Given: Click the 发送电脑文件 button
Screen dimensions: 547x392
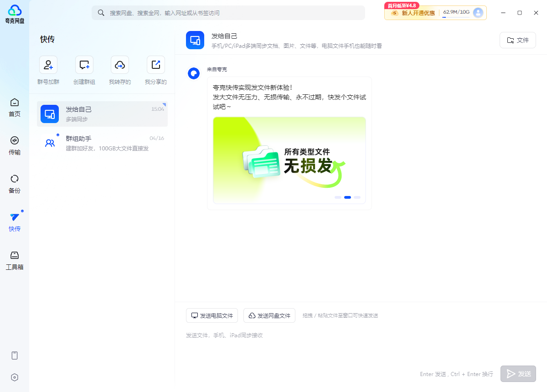Looking at the screenshot, I should pyautogui.click(x=212, y=315).
